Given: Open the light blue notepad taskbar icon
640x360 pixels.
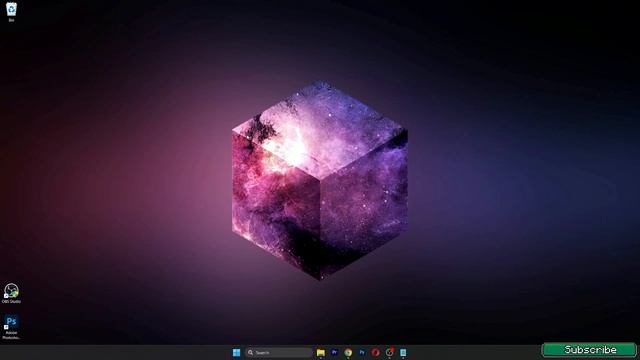Looking at the screenshot, I should 403,352.
